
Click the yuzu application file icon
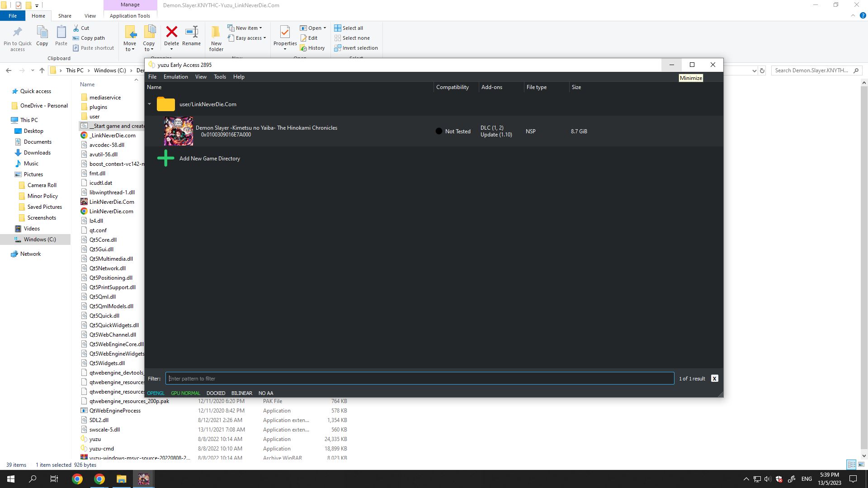[x=84, y=439]
